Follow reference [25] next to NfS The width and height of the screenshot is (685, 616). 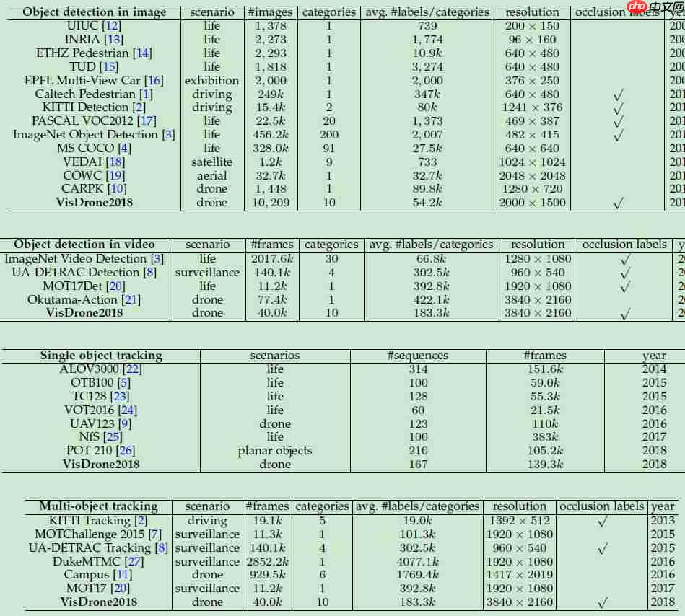click(x=113, y=436)
